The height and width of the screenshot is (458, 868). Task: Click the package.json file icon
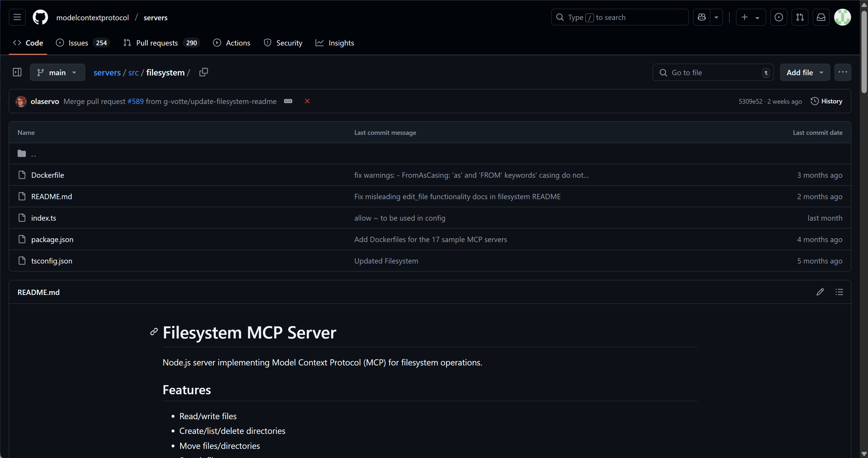[x=22, y=239]
